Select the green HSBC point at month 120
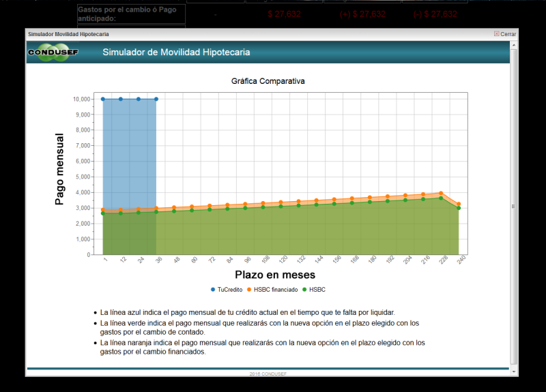 tap(281, 207)
